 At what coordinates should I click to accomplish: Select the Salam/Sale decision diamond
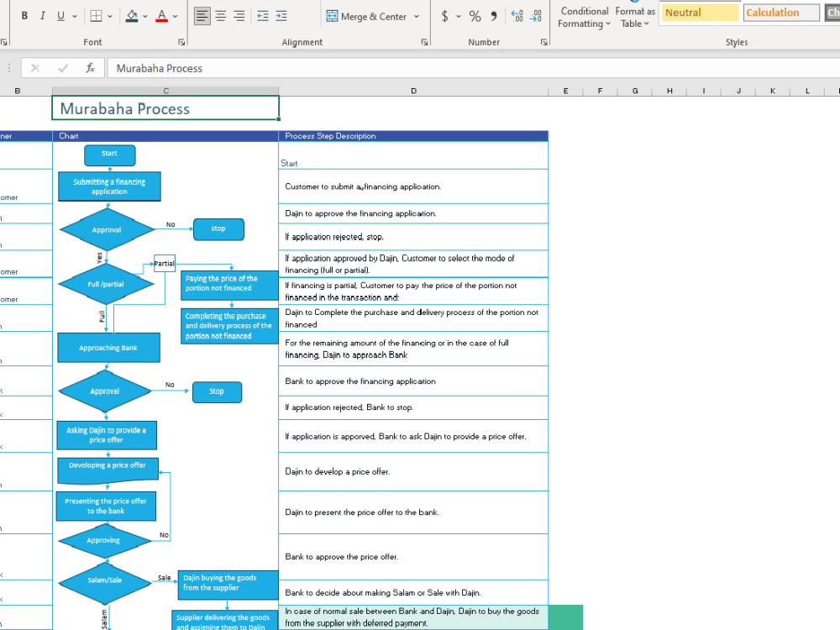pos(105,582)
